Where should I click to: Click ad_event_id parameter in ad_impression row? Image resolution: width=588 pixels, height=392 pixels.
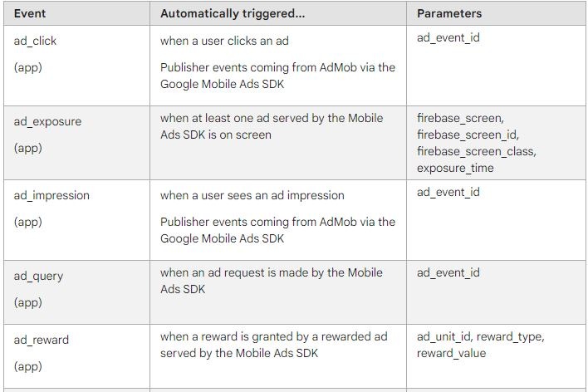point(448,192)
